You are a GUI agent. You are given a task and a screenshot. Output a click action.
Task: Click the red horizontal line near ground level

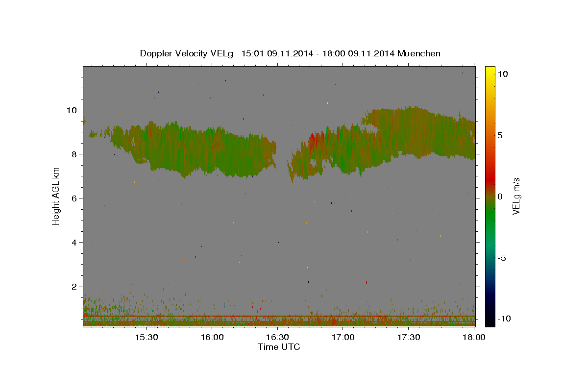point(279,317)
